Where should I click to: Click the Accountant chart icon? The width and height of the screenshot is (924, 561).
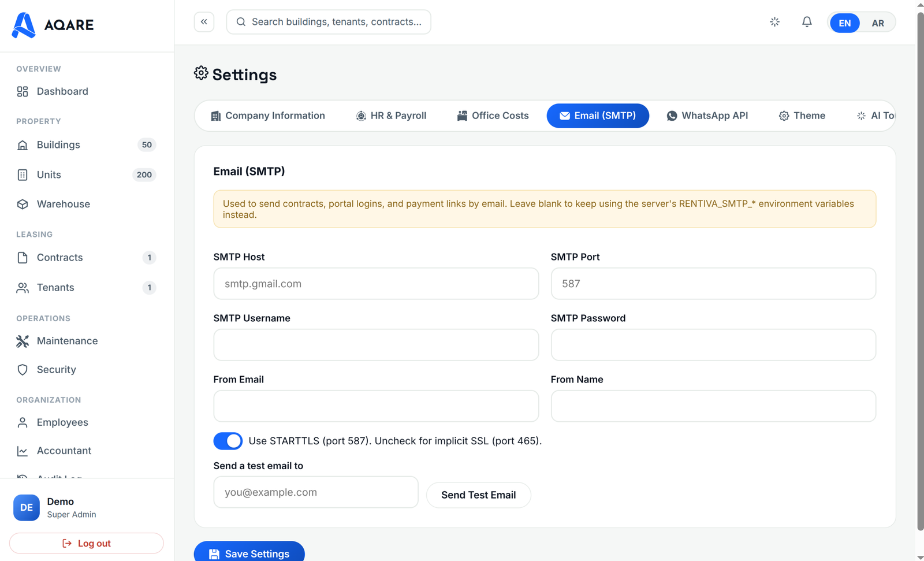tap(23, 451)
